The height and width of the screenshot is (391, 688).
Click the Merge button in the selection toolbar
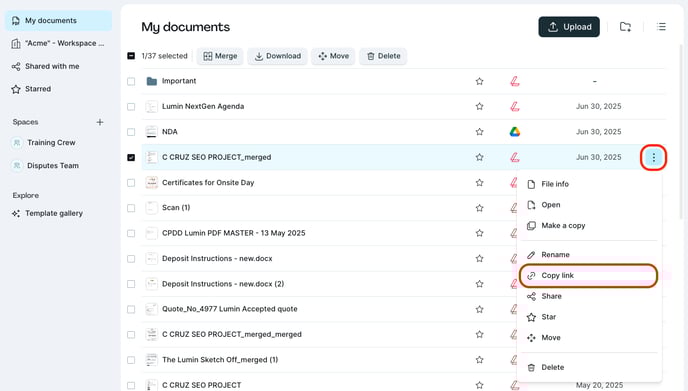point(220,56)
